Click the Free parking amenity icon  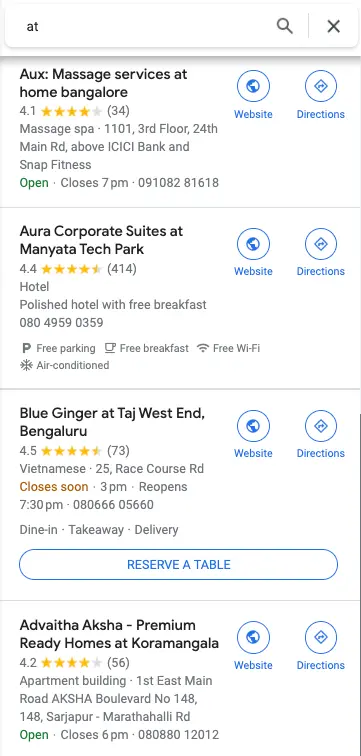26,348
